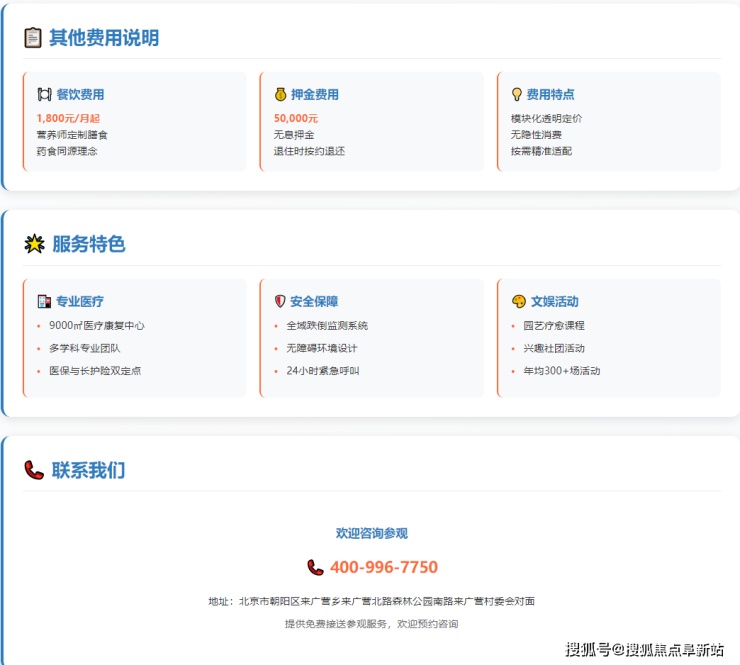Click the red phone icon beside 联系我们
The image size is (740, 665).
coord(34,470)
